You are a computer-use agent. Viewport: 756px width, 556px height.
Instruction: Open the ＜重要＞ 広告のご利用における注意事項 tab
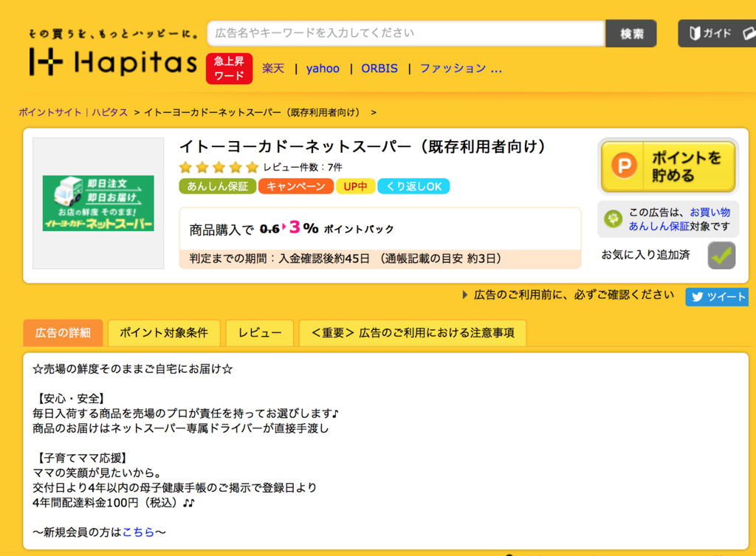pos(413,333)
